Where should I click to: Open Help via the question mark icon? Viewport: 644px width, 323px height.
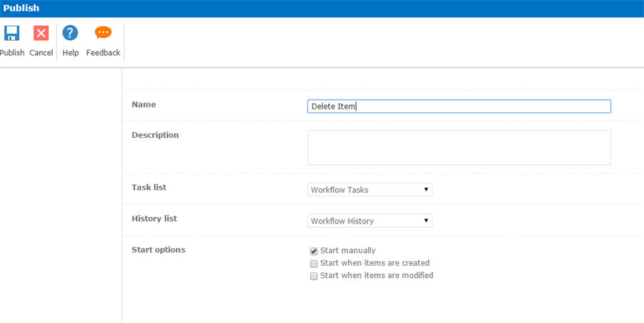pyautogui.click(x=70, y=33)
